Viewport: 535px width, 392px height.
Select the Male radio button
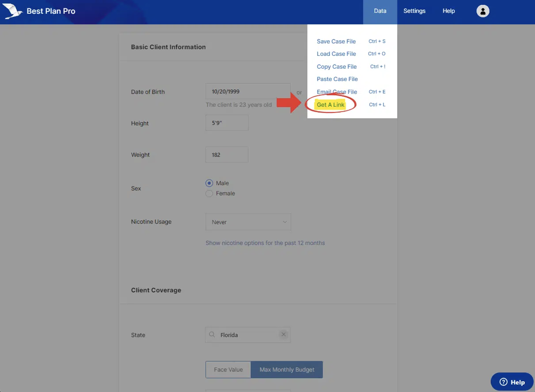[x=209, y=183]
